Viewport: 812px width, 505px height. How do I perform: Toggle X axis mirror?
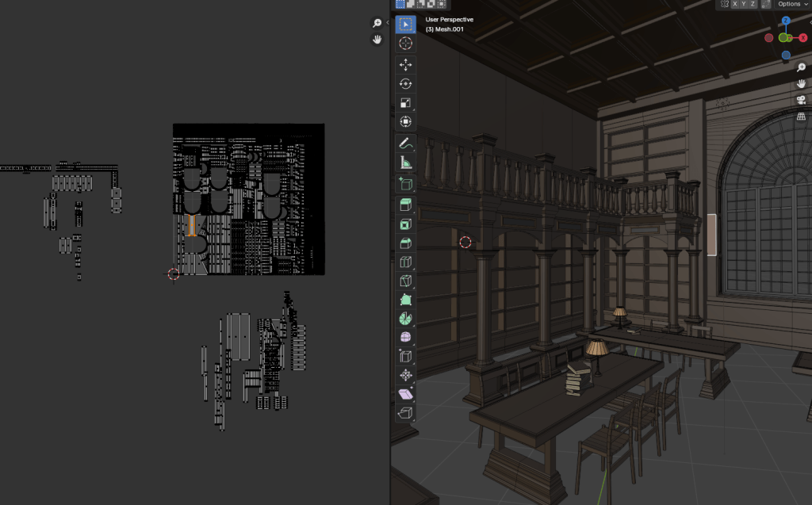click(737, 4)
